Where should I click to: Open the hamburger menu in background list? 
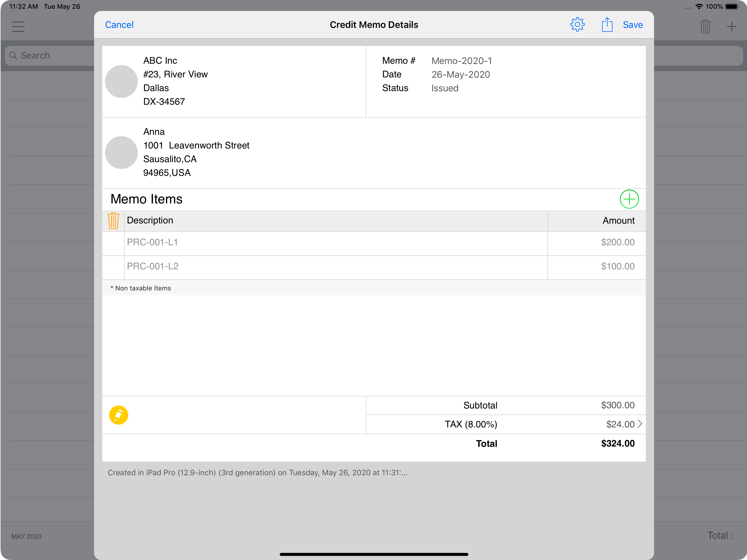[18, 26]
